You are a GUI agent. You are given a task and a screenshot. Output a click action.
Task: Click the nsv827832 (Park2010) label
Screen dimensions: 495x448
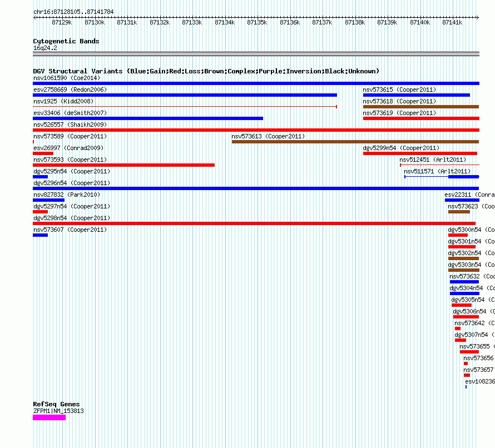[x=67, y=195]
